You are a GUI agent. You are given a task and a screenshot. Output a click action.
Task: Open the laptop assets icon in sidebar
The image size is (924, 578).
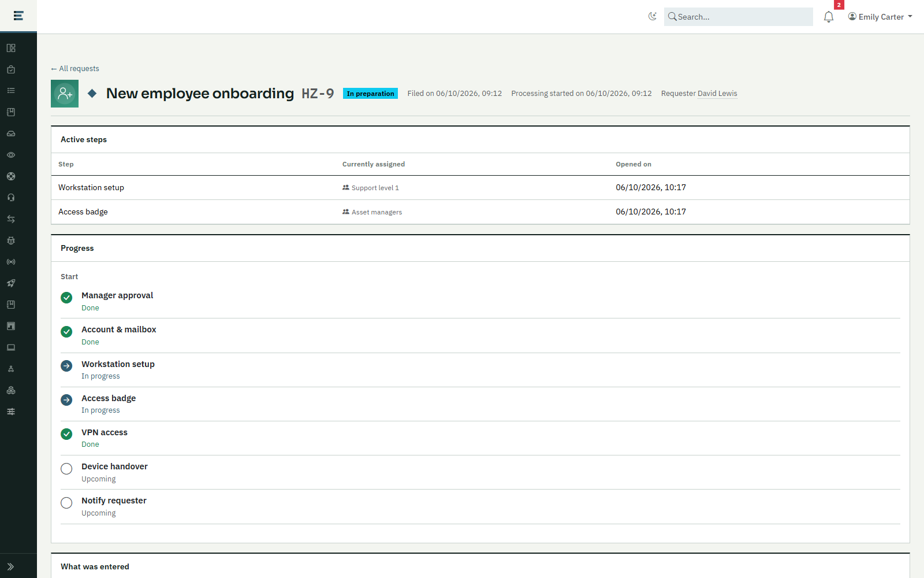11,347
